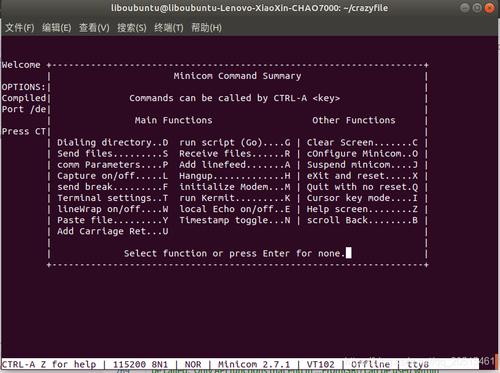Click the 'cOnfigure Minicom..O' entry
This screenshot has height=373, width=500.
coord(362,153)
